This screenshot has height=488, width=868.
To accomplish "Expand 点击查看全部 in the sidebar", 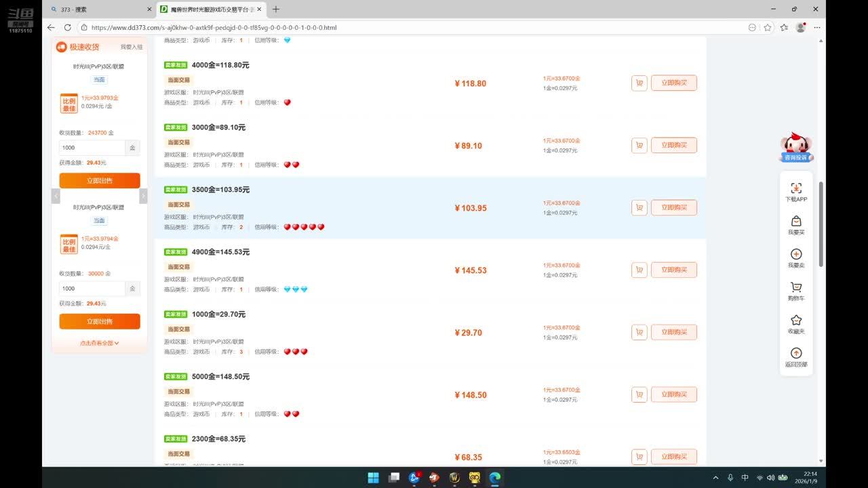I will point(100,343).
